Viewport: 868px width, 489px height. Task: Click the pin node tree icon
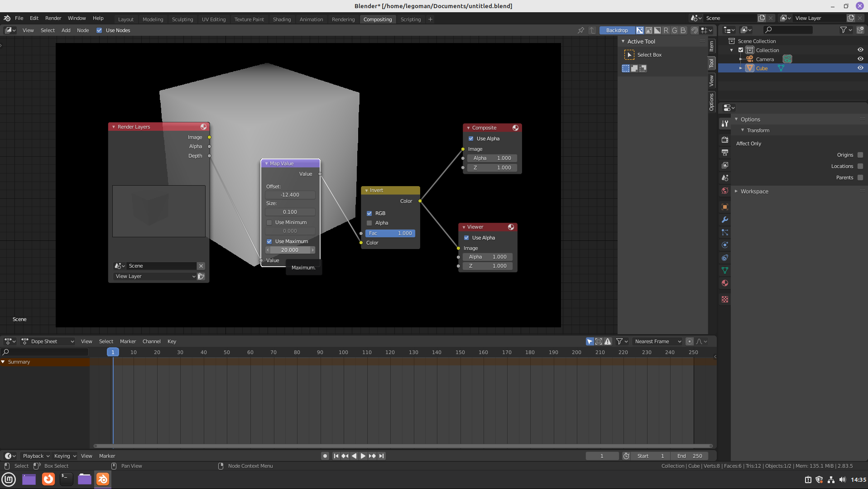tap(581, 30)
